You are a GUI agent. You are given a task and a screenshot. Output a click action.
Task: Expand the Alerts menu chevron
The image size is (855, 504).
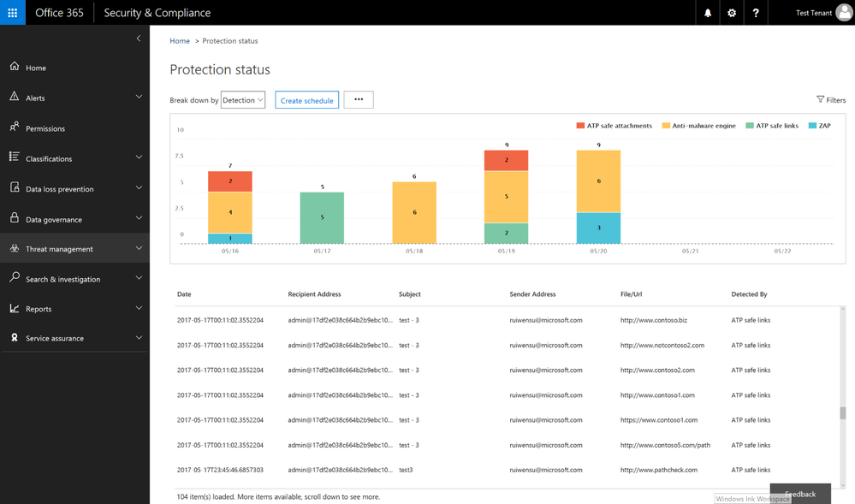139,97
